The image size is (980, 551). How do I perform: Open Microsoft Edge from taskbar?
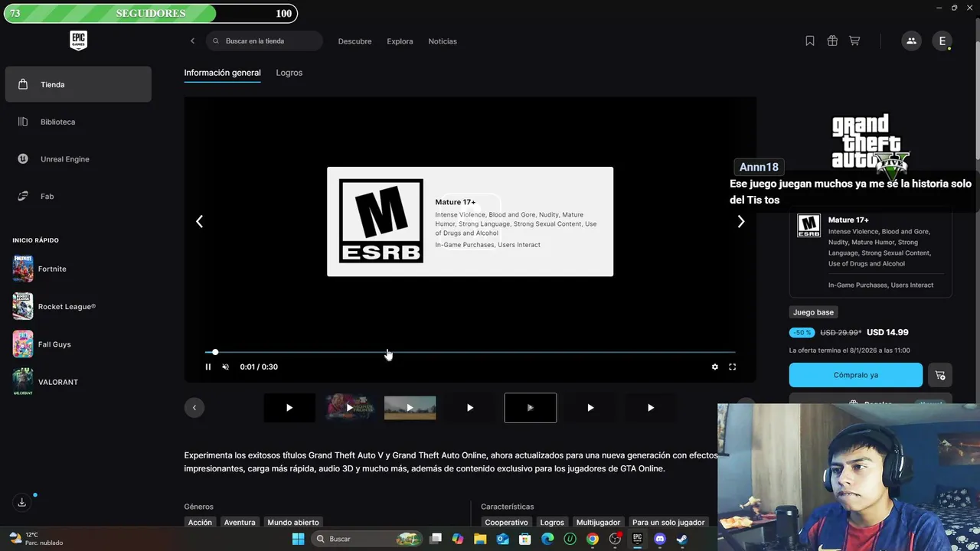(547, 539)
